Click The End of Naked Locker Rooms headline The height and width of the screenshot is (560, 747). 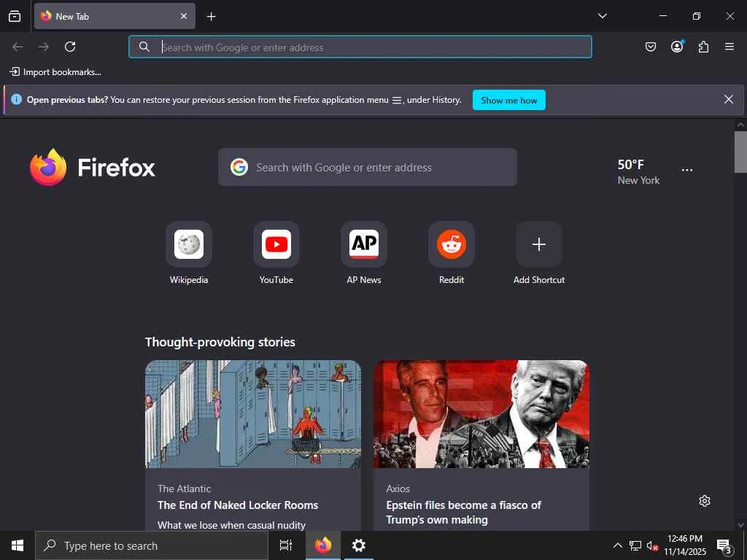click(x=238, y=505)
